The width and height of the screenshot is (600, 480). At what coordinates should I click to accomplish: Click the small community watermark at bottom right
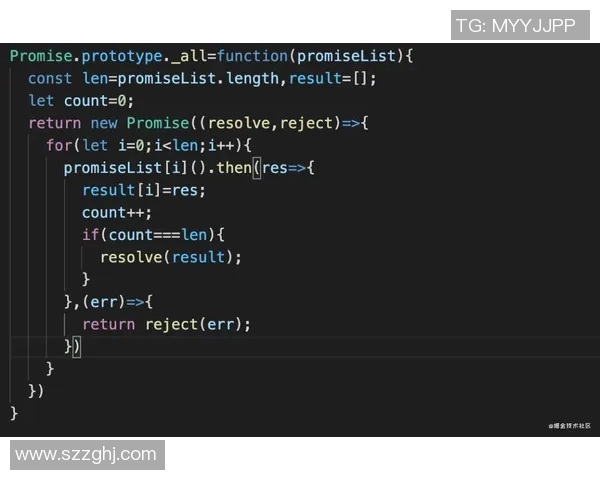569,426
